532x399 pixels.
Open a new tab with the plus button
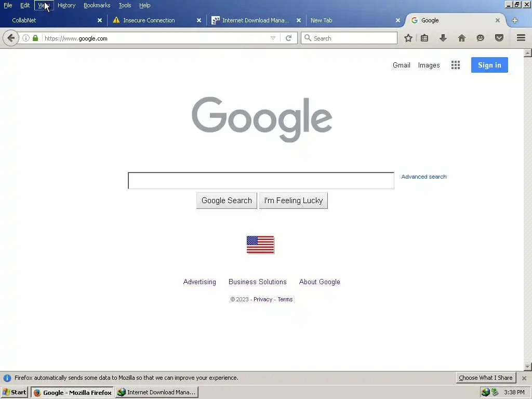(x=515, y=20)
